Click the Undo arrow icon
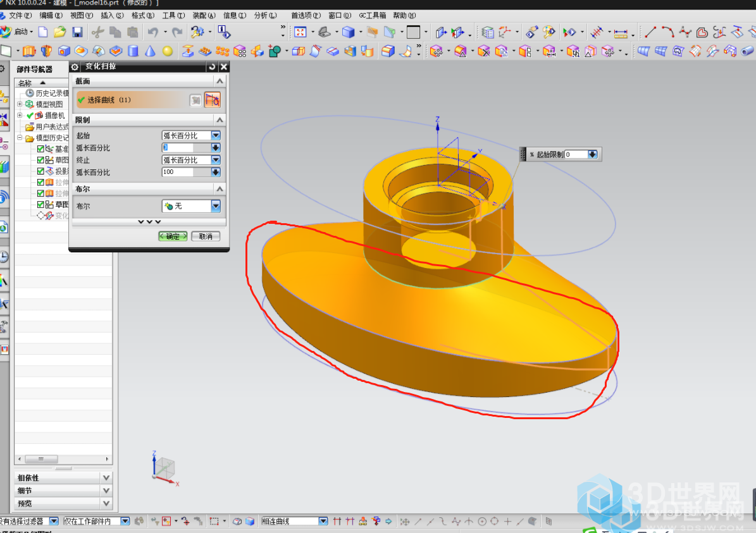Viewport: 756px width, 533px height. 153,32
